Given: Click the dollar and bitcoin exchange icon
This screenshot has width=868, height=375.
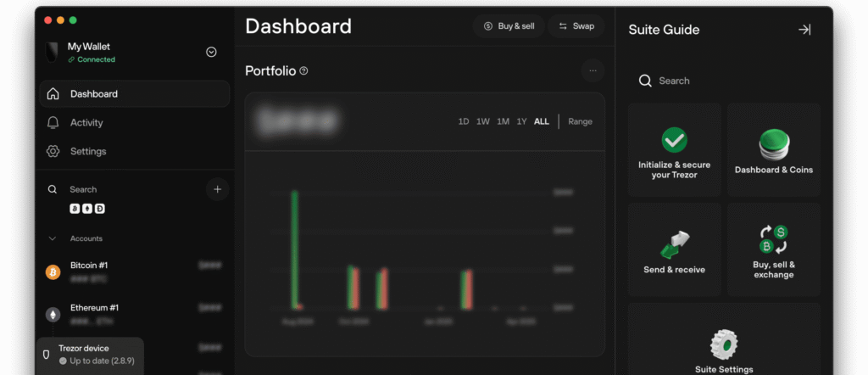Looking at the screenshot, I should click(x=774, y=240).
